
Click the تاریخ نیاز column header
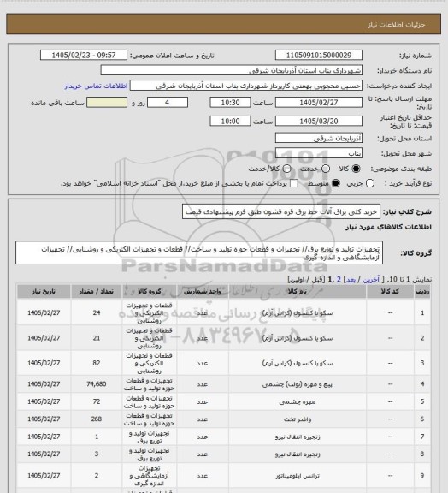click(x=44, y=292)
